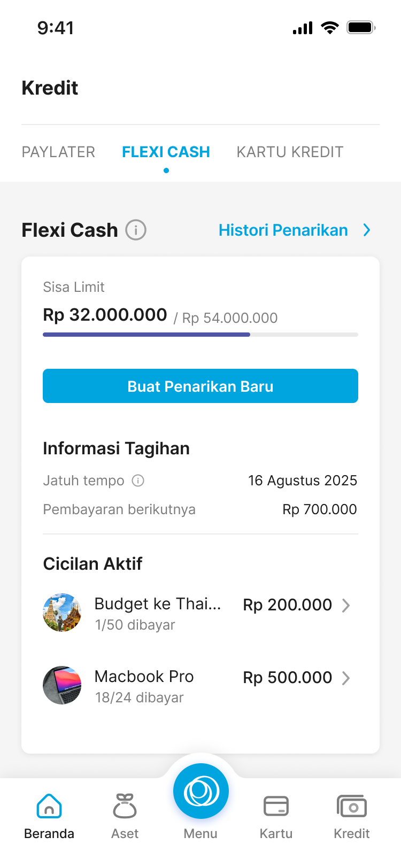Select the FLEXI CASH tab
Viewport: 401px width, 868px height.
coord(166,152)
